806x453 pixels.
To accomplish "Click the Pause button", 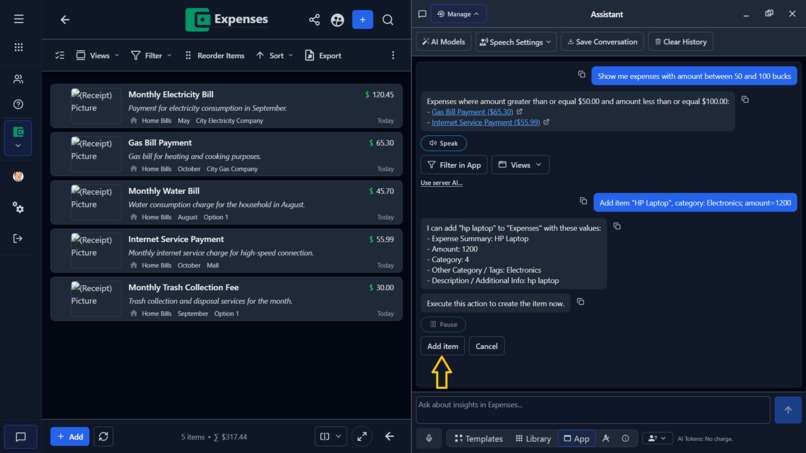I will point(443,324).
